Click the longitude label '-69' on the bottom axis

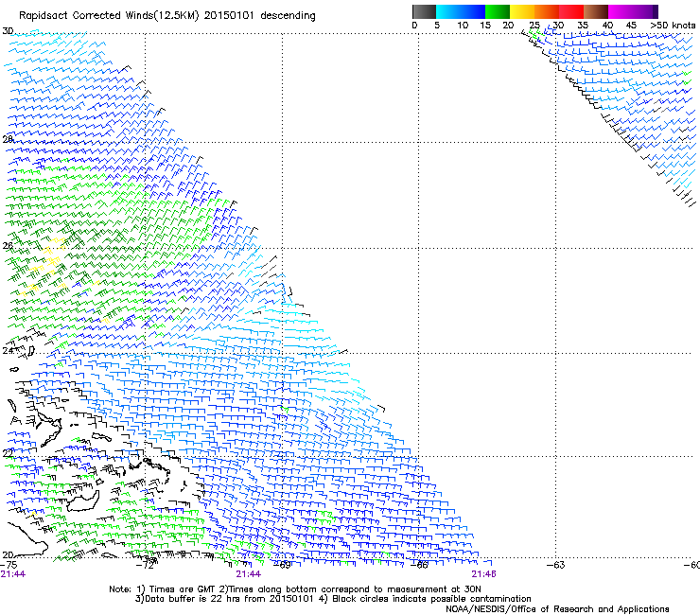point(282,565)
